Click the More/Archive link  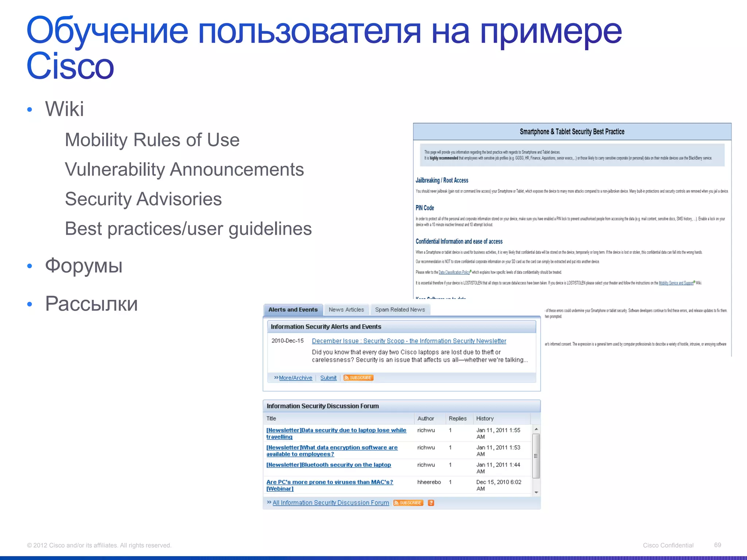point(295,378)
